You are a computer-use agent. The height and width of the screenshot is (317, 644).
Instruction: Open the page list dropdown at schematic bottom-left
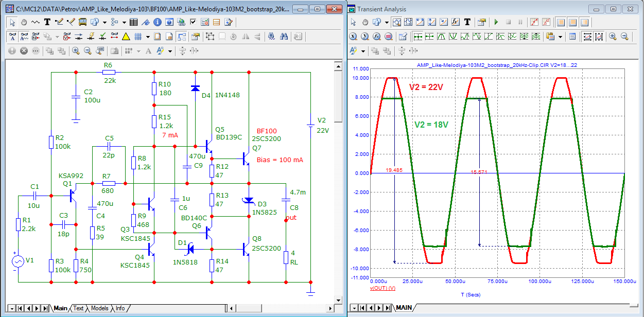pos(11,308)
